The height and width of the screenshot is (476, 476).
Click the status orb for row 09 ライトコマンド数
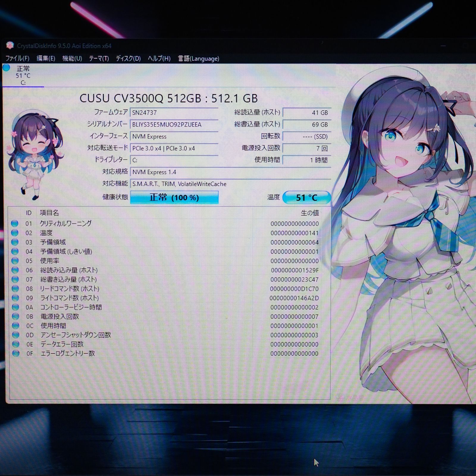pyautogui.click(x=15, y=298)
